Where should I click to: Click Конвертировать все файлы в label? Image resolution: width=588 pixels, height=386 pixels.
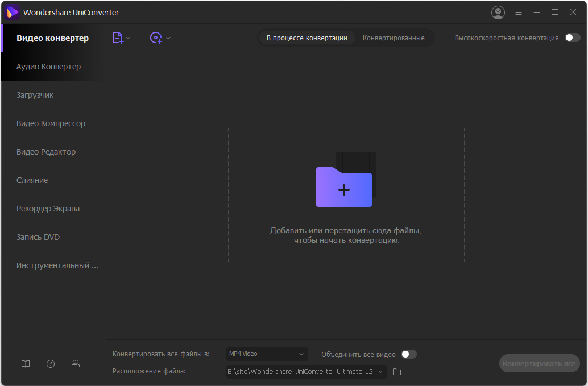(161, 354)
